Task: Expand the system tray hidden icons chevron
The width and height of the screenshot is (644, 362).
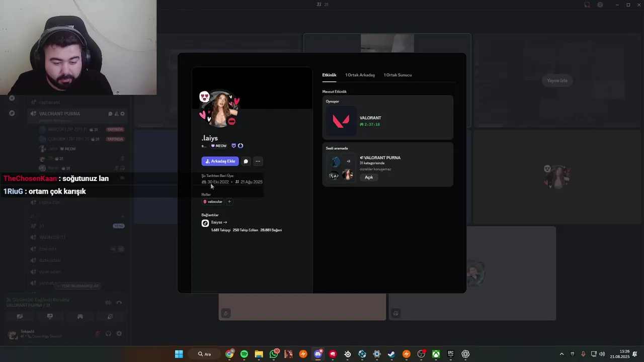Action: (x=561, y=354)
